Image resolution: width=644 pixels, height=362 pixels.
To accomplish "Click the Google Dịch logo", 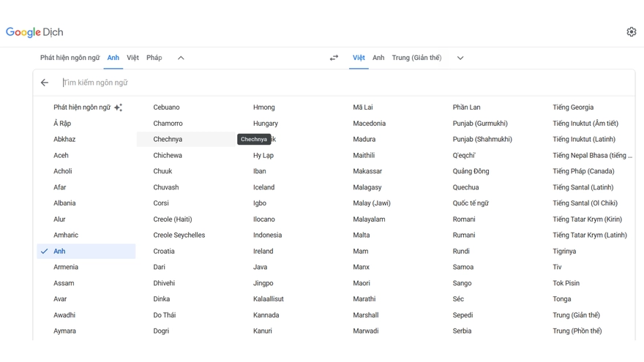I will [34, 32].
